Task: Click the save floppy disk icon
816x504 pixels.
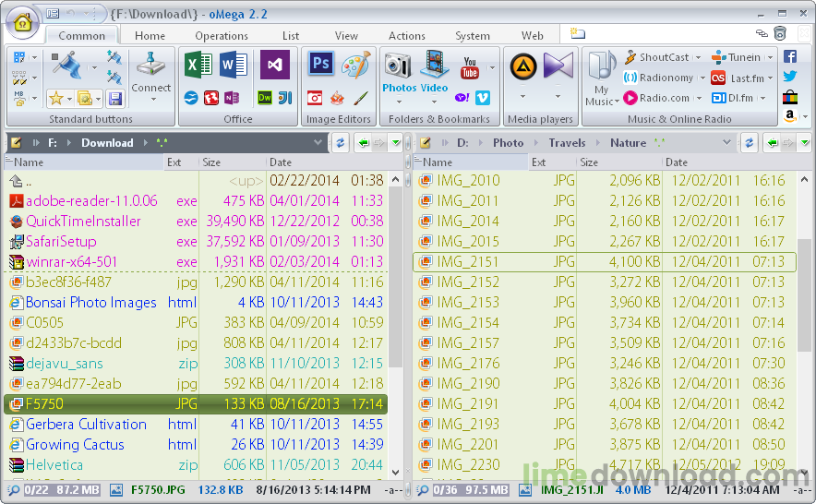Action: point(115,98)
